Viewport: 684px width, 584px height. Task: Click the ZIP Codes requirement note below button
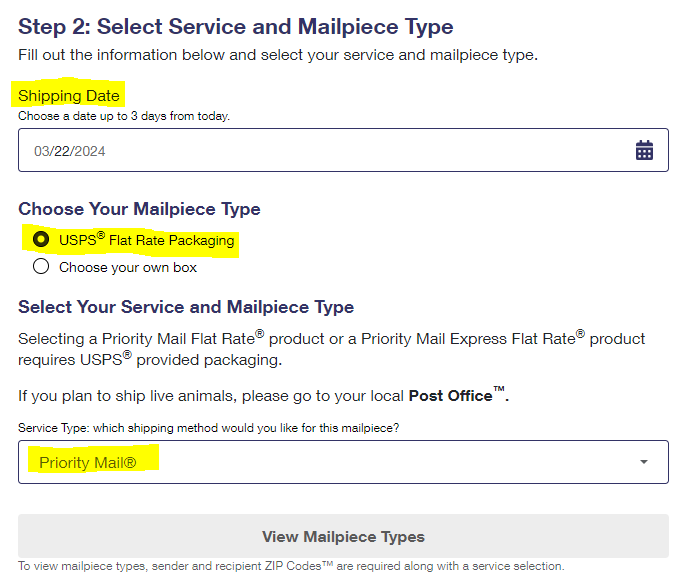coord(291,566)
